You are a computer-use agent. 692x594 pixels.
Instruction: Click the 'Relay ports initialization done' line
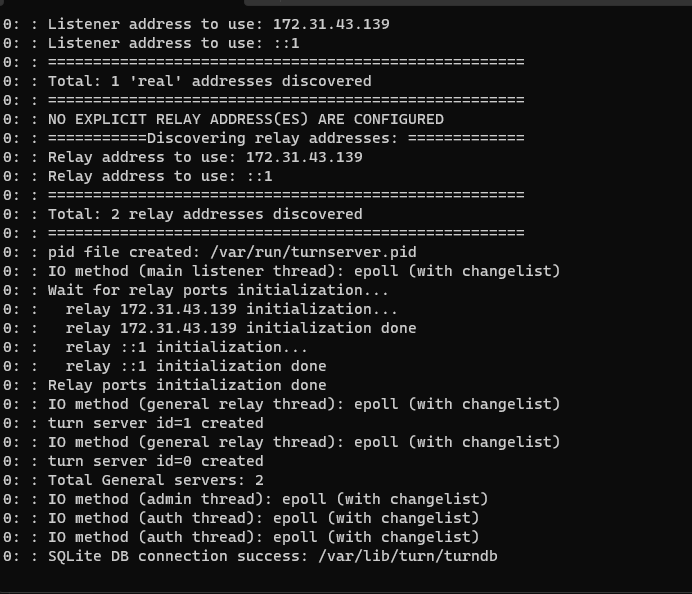187,385
